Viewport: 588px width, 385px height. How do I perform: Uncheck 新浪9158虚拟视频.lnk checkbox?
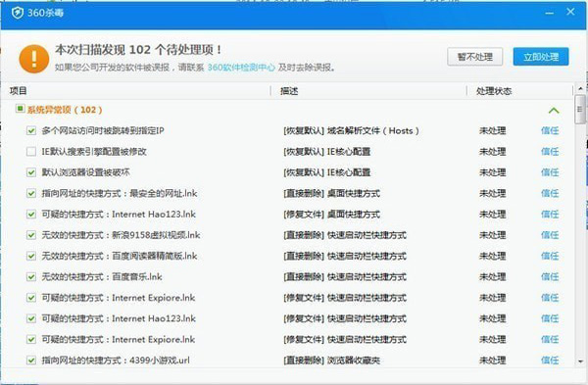point(31,235)
